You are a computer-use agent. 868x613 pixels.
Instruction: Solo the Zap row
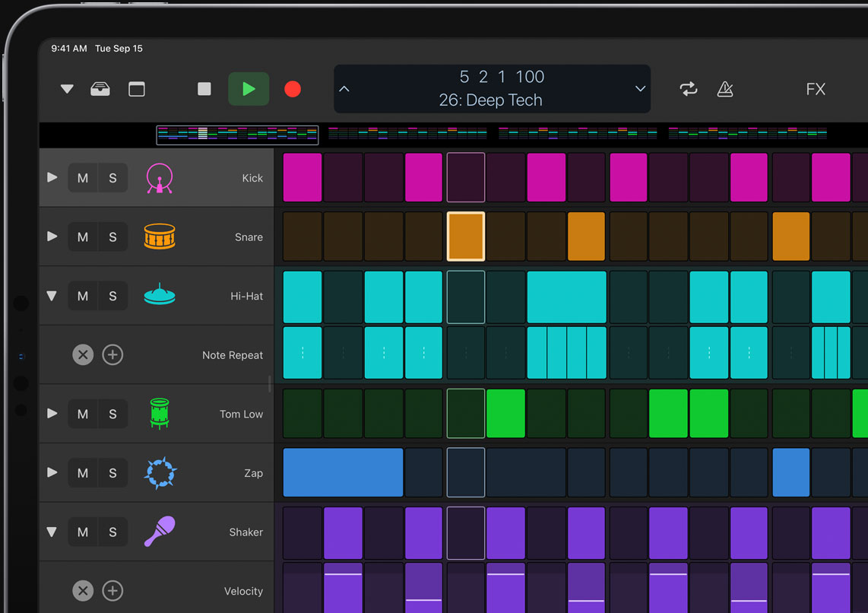click(113, 473)
